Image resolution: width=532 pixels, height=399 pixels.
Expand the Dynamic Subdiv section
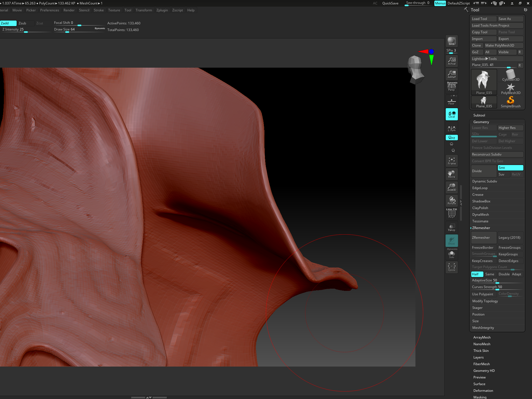[x=485, y=181]
